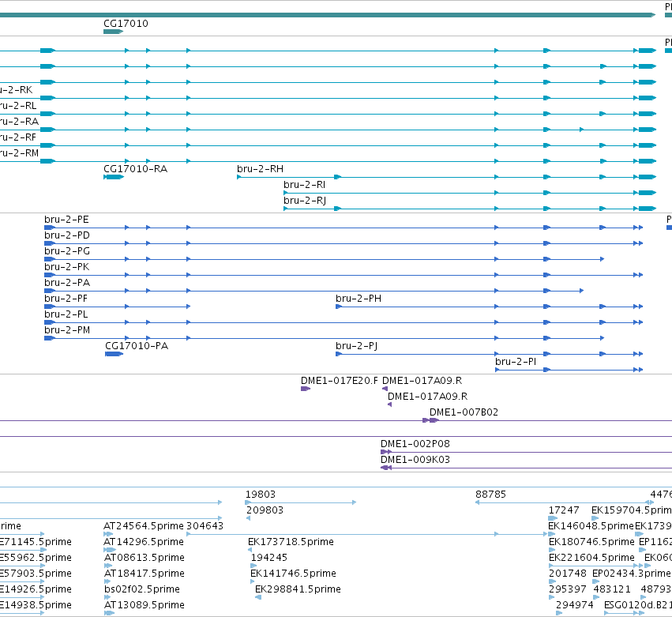This screenshot has width=672, height=617.
Task: Click the AT18417.5prime EST label
Action: (144, 574)
